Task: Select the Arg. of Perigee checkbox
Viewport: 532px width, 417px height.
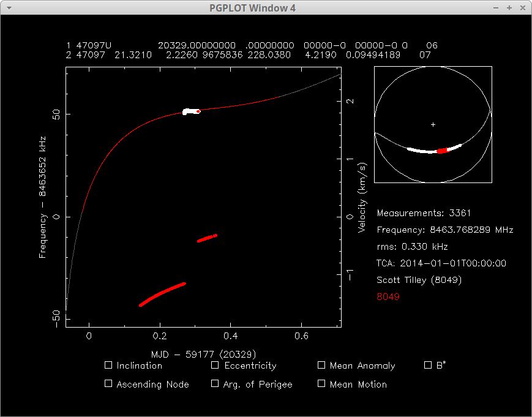Action: 215,384
